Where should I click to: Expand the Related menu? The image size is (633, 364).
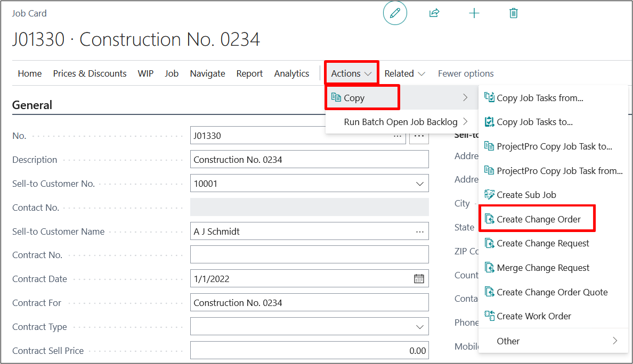point(404,73)
